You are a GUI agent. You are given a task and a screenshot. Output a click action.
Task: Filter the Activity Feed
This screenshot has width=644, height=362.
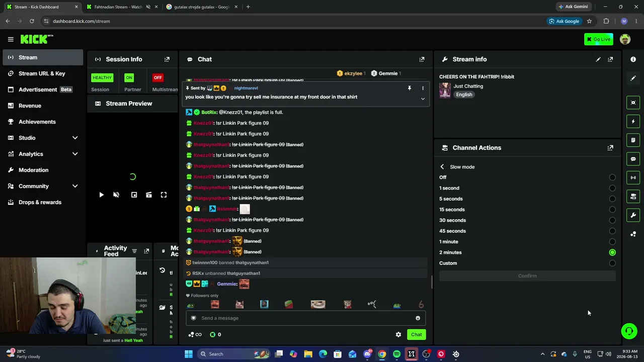coord(134,251)
